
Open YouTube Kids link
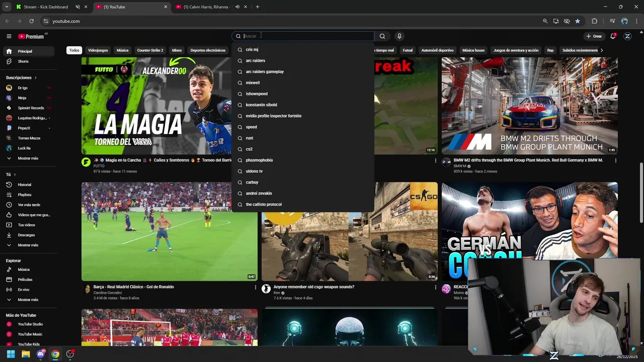coord(28,344)
